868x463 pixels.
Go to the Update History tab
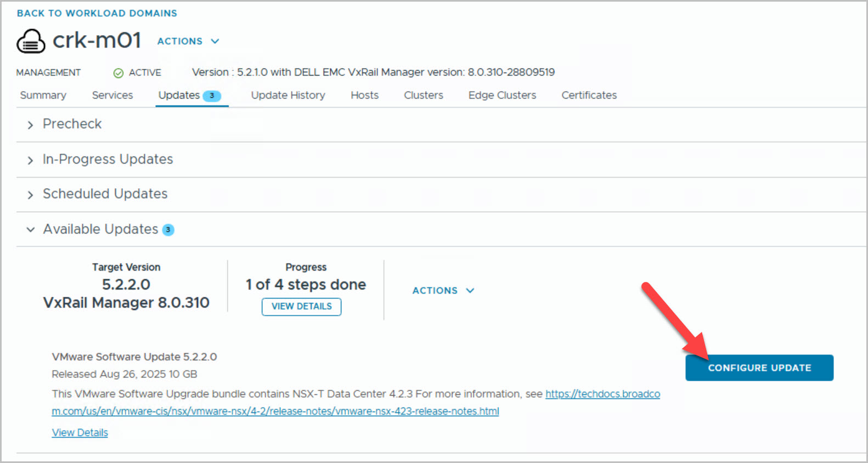pyautogui.click(x=288, y=95)
